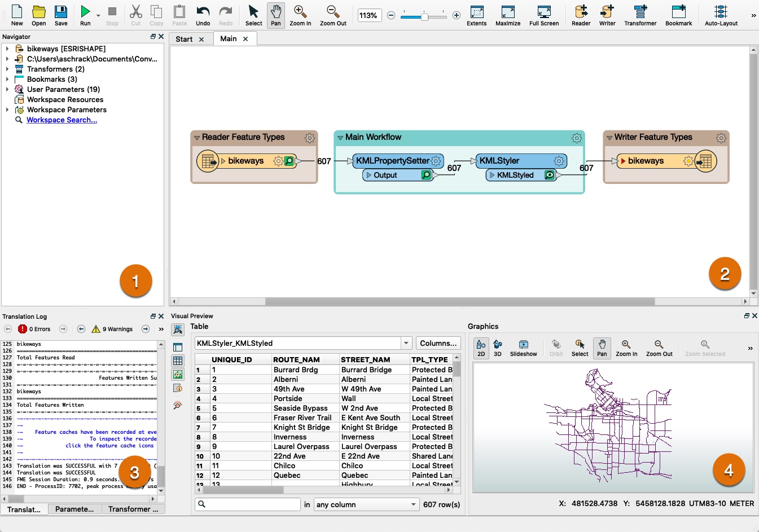Open Workspace Search in the Navigator
The height and width of the screenshot is (532, 759).
(x=62, y=120)
